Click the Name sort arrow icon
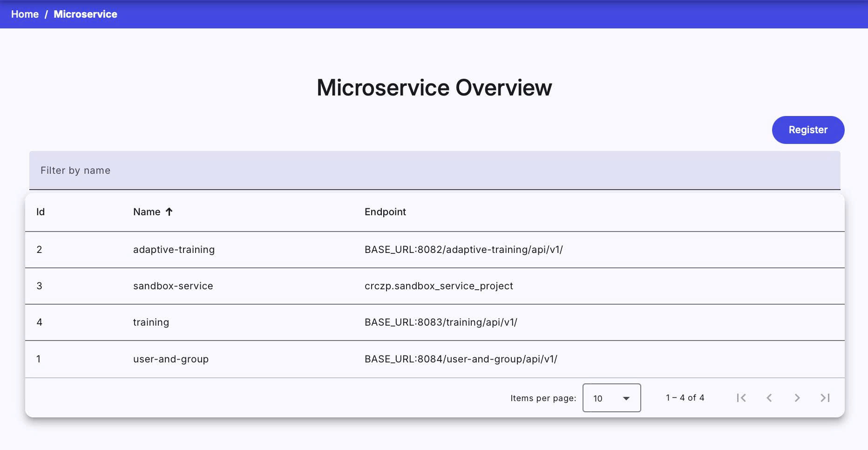868x450 pixels. pos(169,212)
